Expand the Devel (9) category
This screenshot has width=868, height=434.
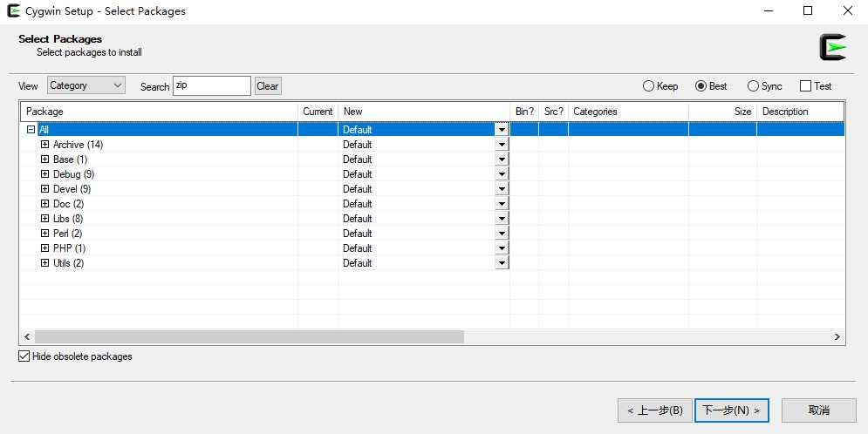point(44,189)
